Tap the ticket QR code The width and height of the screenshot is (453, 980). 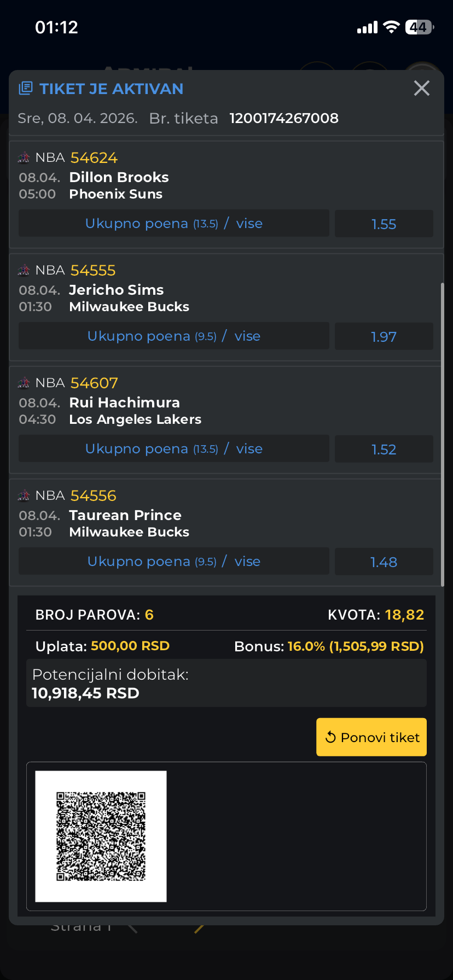[x=101, y=836]
